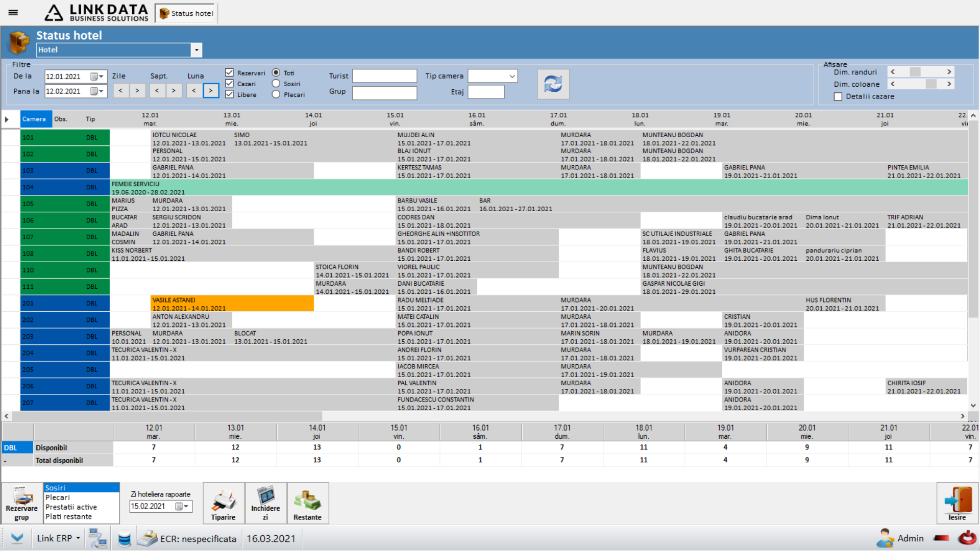
Task: Click the Link Data logo
Action: [96, 13]
